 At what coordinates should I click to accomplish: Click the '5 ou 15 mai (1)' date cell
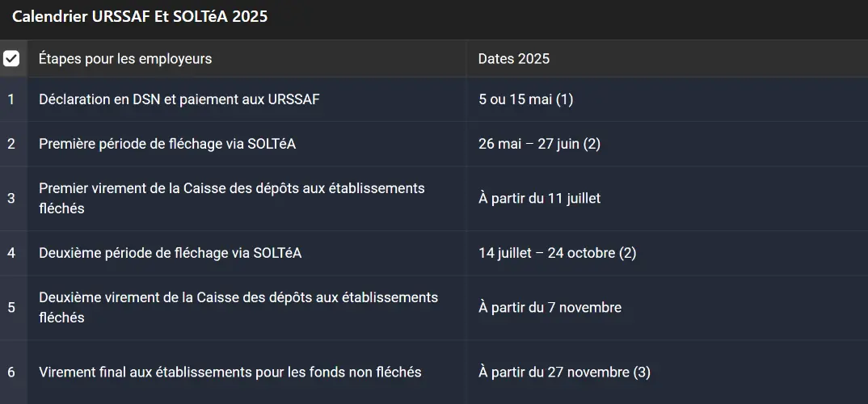[525, 99]
